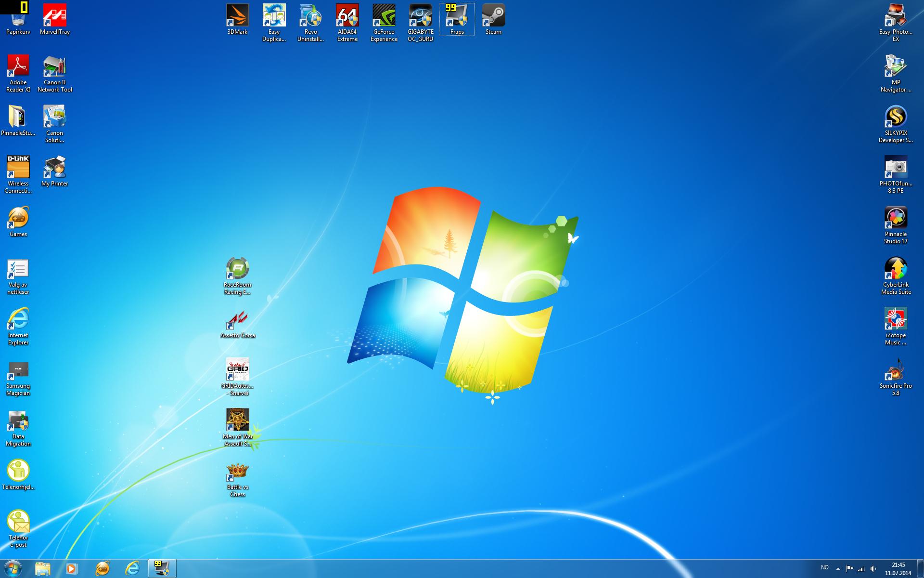The width and height of the screenshot is (924, 578).
Task: Click the NO language indicator
Action: coord(825,568)
